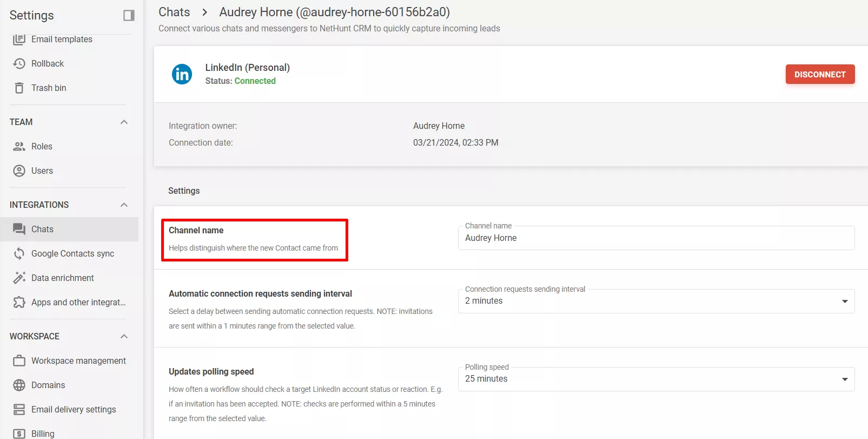
Task: Collapse the TEAM section
Action: (x=124, y=122)
